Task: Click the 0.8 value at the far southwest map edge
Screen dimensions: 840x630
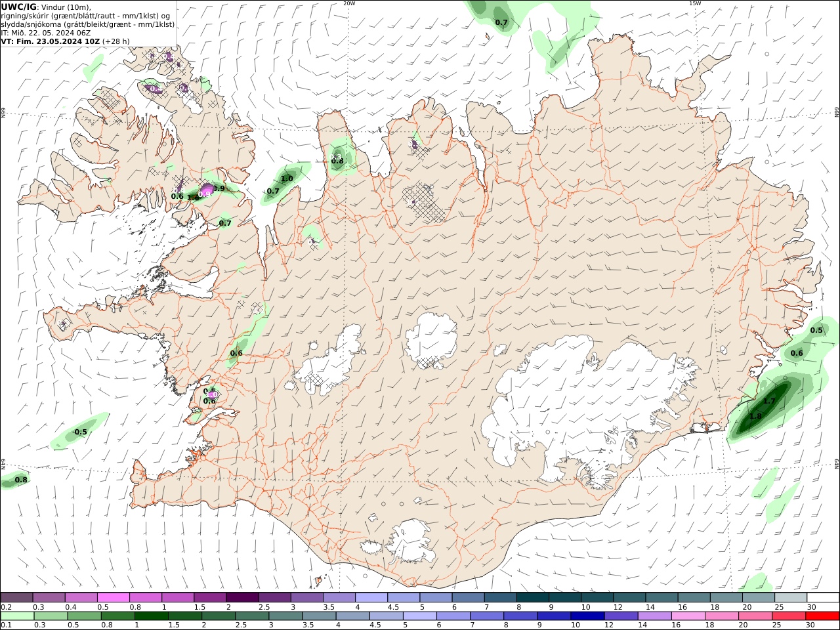Action: (x=21, y=480)
